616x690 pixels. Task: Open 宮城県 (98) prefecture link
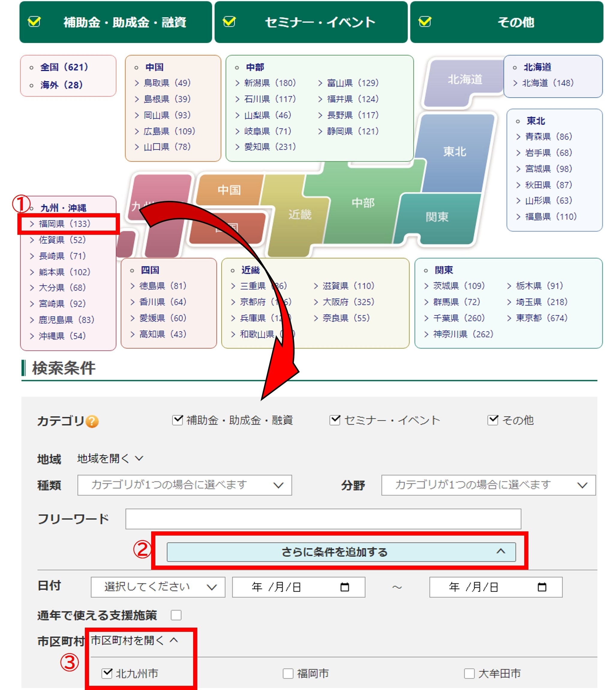548,169
